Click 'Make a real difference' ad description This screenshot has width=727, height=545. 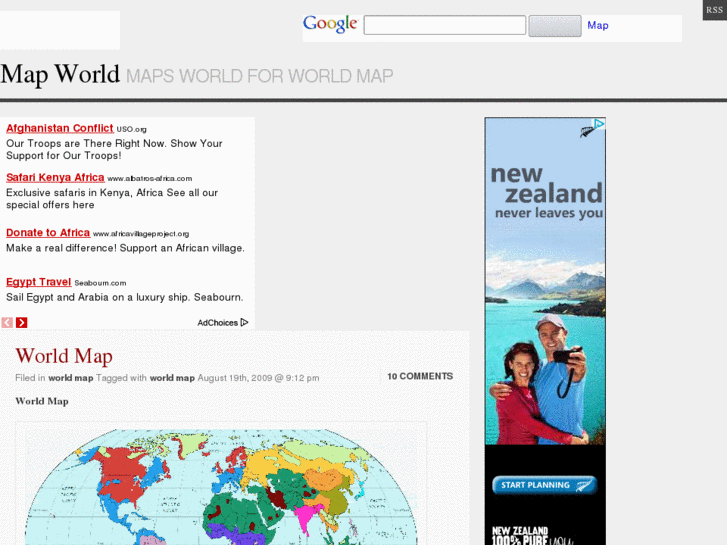click(125, 248)
